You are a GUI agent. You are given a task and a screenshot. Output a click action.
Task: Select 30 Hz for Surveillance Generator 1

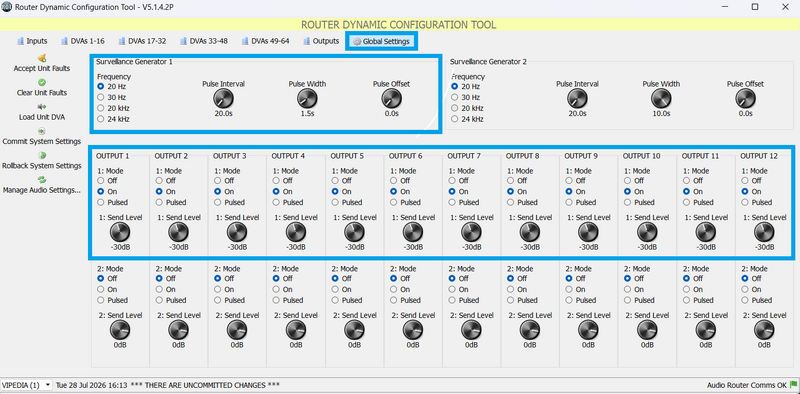point(101,97)
